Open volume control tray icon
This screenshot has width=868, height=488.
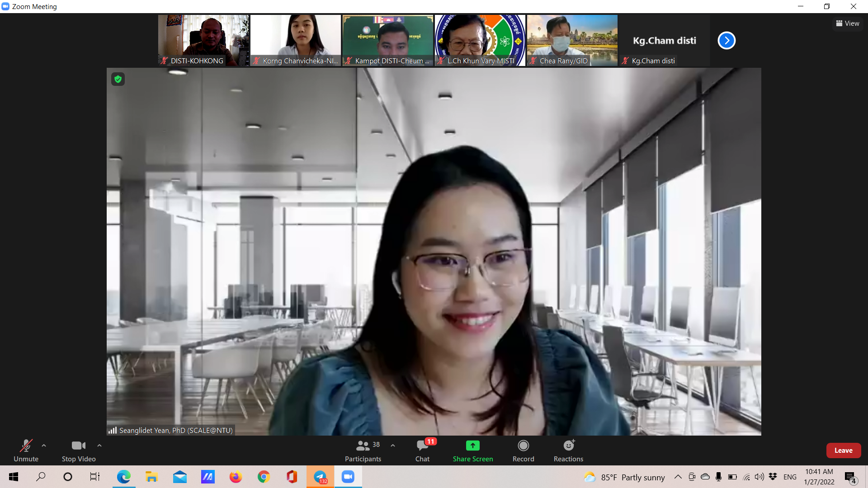tap(759, 477)
